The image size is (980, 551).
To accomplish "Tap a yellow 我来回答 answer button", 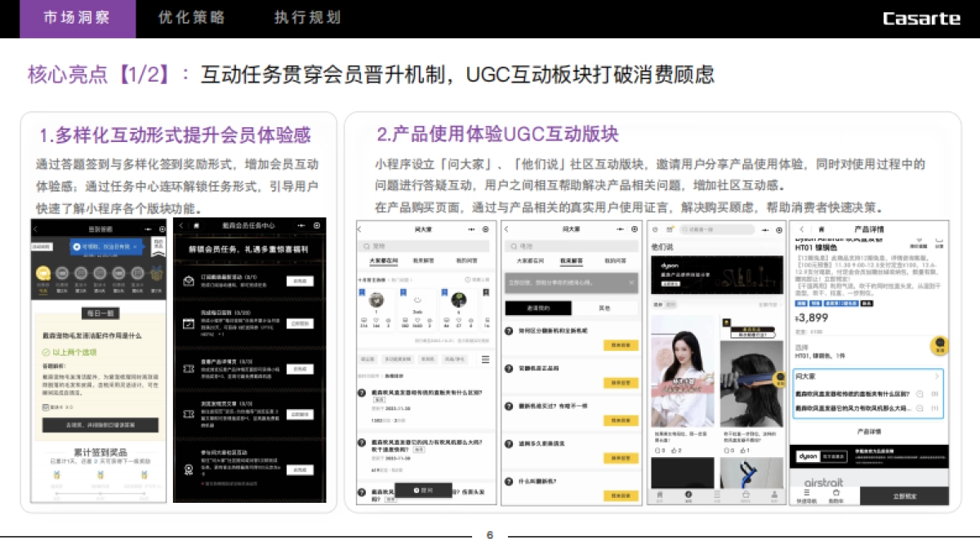I will point(621,345).
